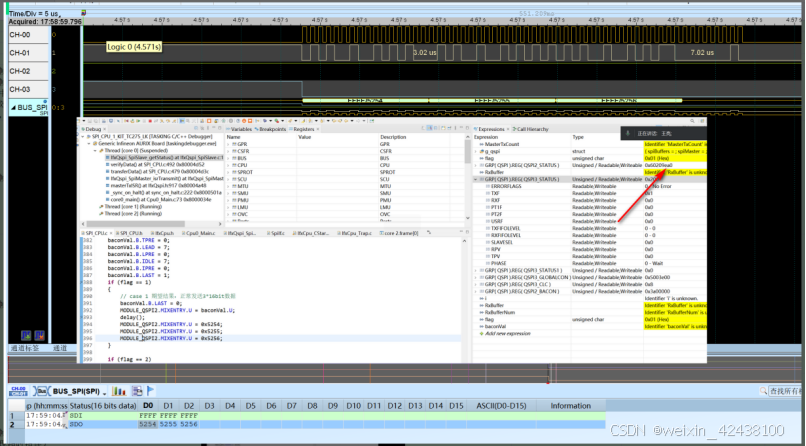Click Add new expression
This screenshot has width=806, height=446.
507,333
